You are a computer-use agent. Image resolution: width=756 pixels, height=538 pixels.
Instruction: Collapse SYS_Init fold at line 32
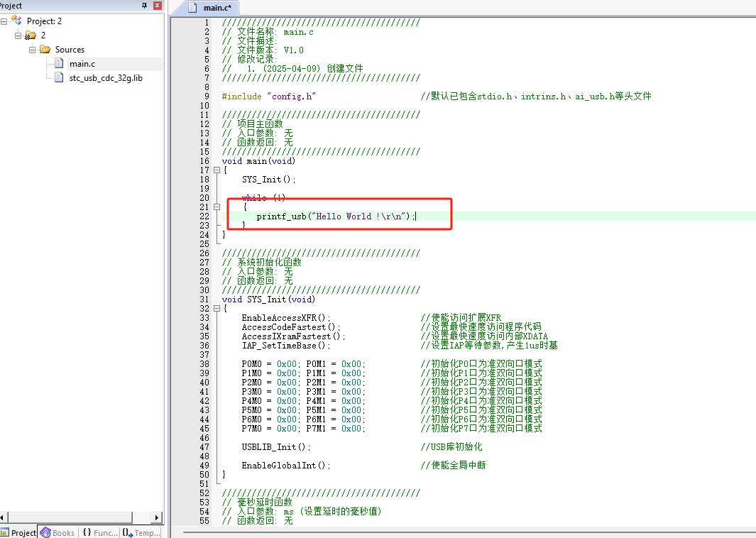tap(217, 309)
